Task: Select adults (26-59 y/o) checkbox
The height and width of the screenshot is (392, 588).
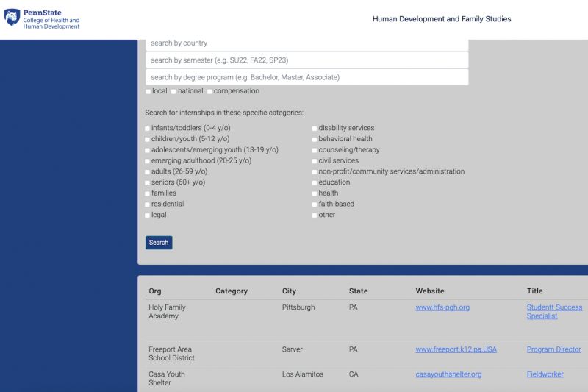Action: pyautogui.click(x=148, y=172)
